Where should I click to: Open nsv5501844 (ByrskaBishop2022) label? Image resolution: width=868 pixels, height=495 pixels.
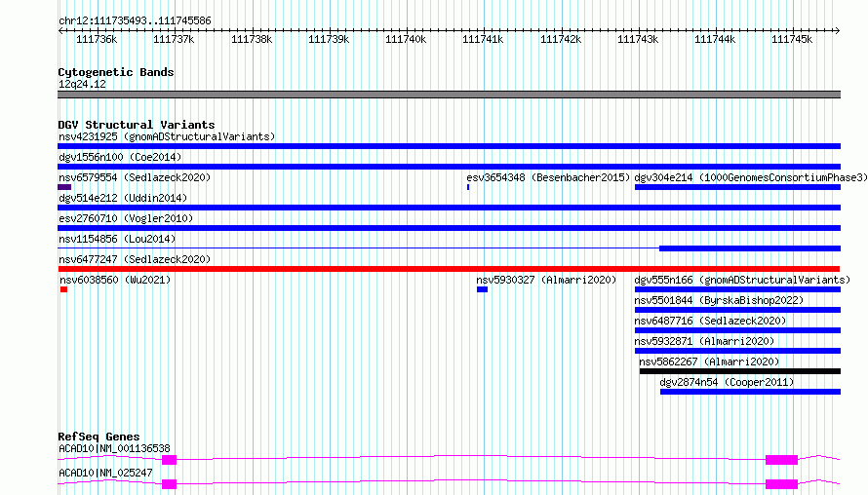pos(719,300)
